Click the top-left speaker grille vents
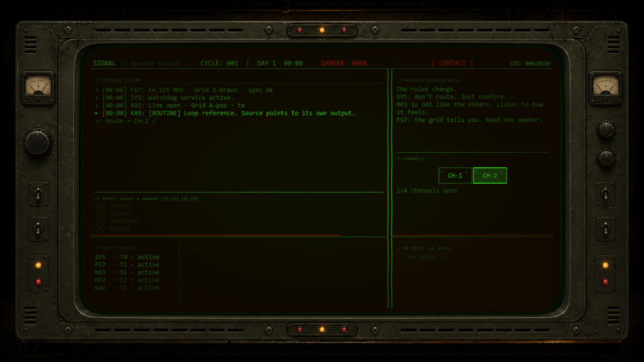 [x=31, y=45]
